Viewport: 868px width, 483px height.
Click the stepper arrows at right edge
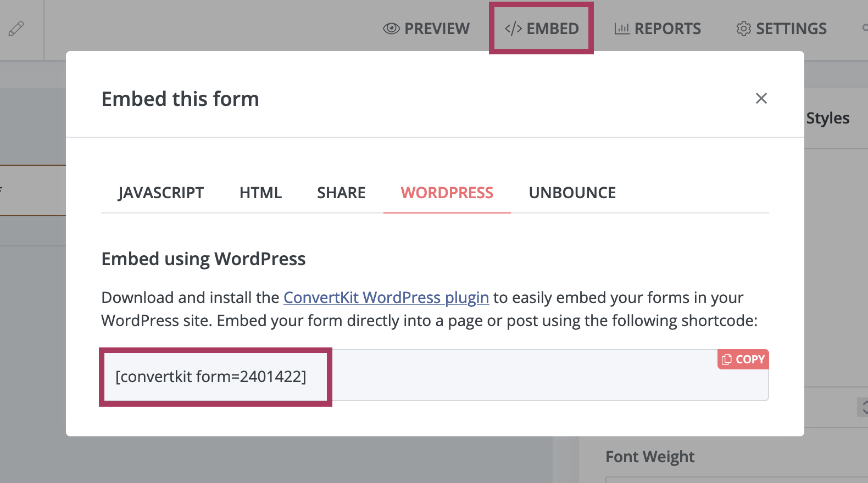pyautogui.click(x=864, y=407)
